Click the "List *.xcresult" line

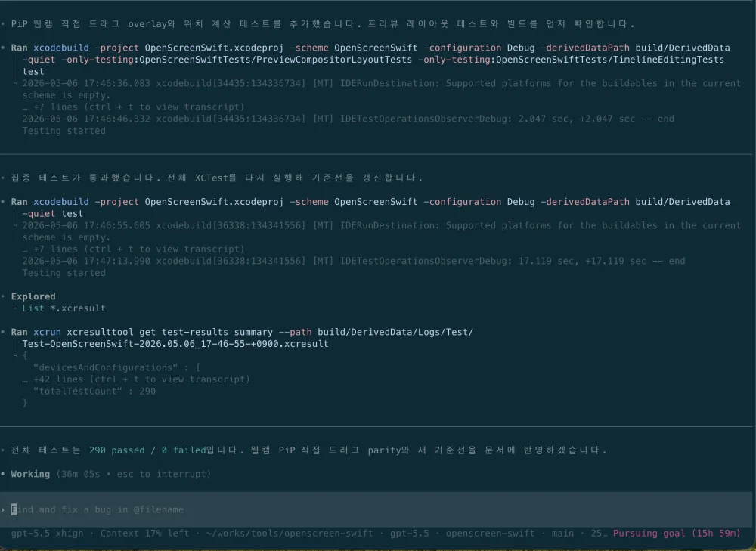point(64,308)
